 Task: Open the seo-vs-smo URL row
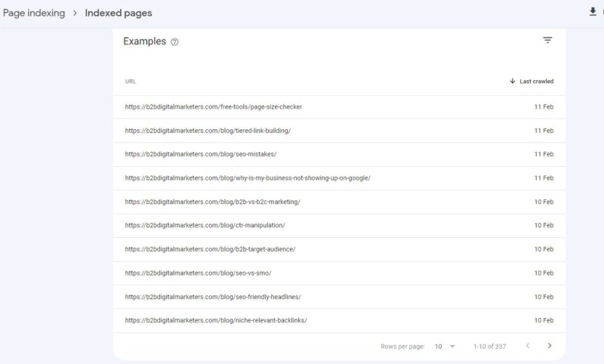click(198, 273)
